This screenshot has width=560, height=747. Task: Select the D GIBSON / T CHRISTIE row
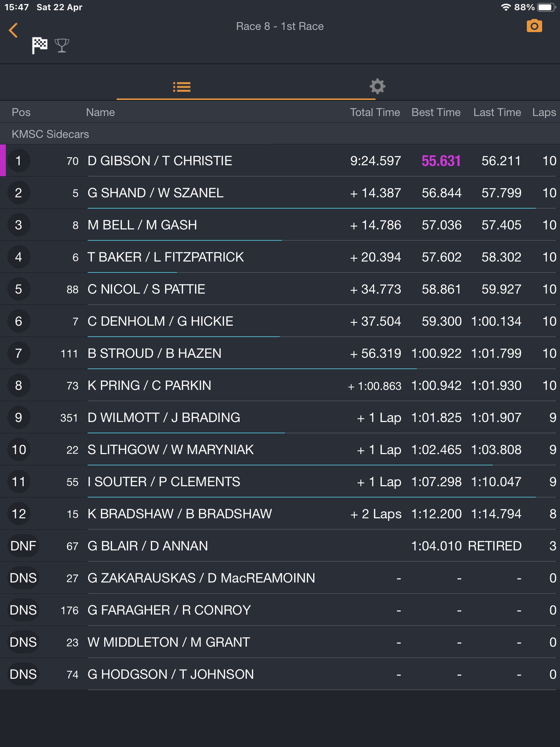tap(160, 161)
